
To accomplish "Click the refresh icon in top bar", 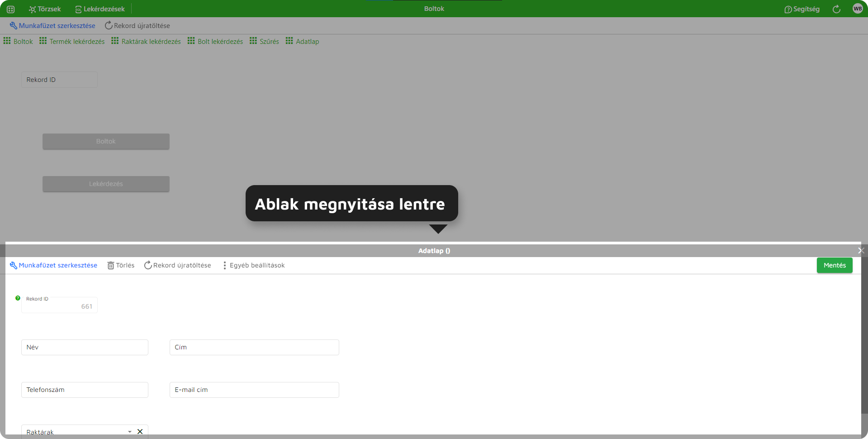I will pyautogui.click(x=836, y=9).
